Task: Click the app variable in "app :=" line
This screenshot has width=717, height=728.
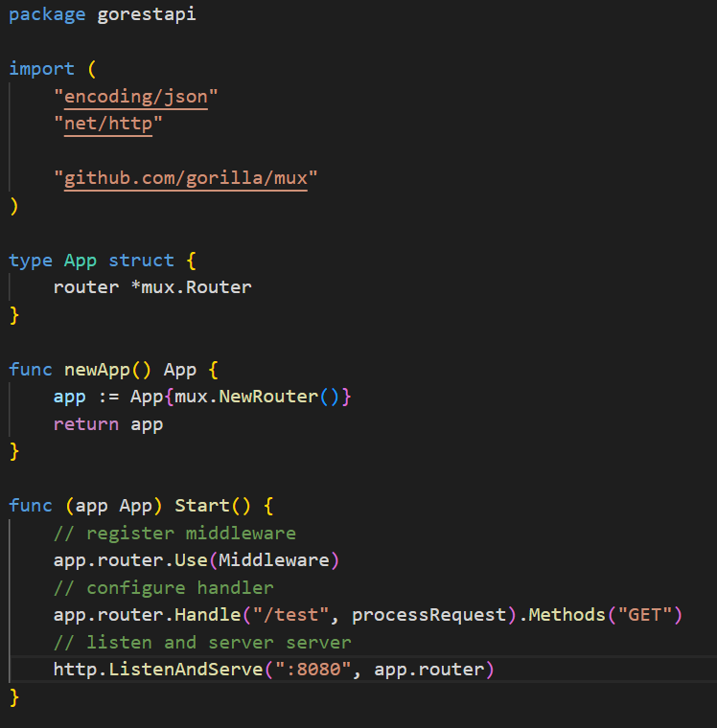Action: click(x=70, y=398)
